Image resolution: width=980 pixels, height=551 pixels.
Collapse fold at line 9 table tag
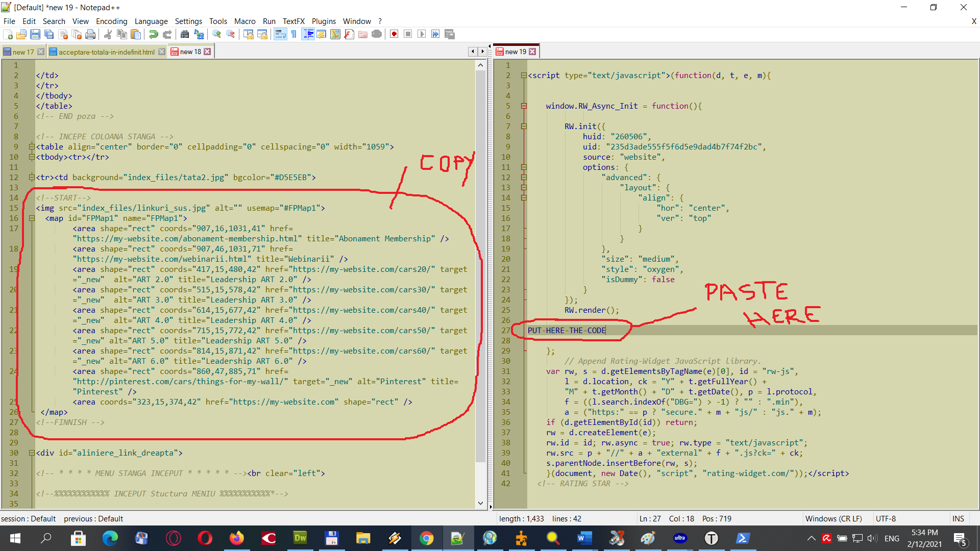32,147
